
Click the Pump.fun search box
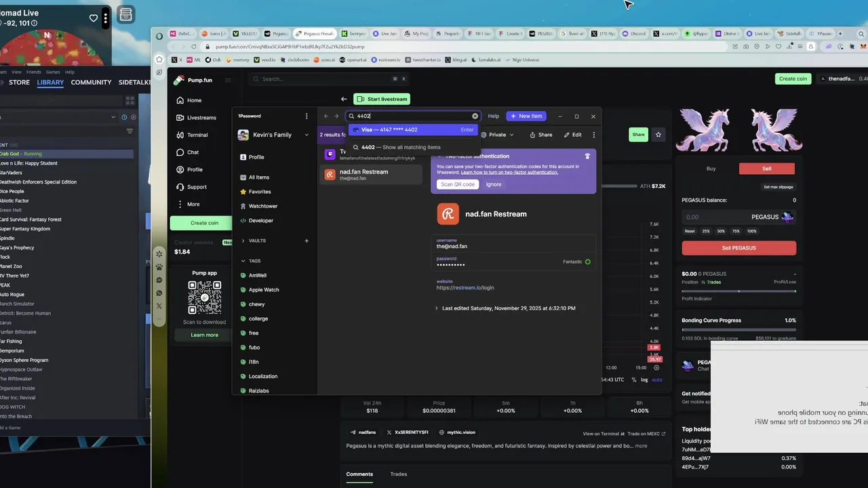[329, 79]
